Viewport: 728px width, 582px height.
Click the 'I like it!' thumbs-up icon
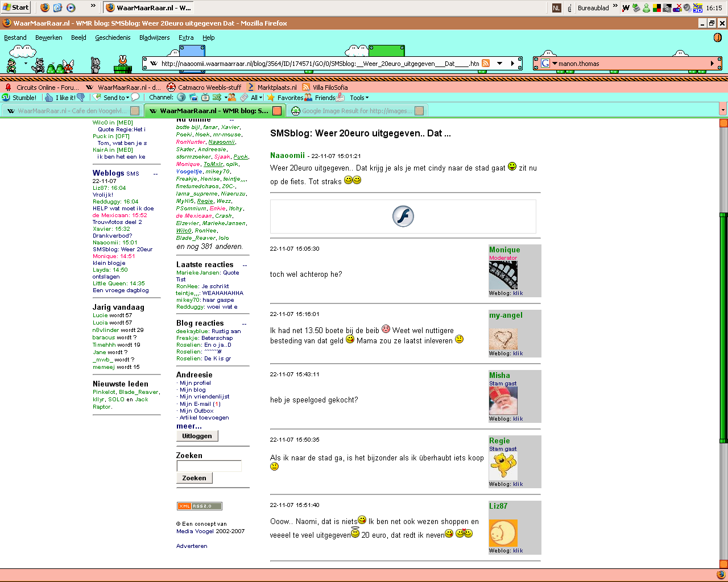point(49,98)
